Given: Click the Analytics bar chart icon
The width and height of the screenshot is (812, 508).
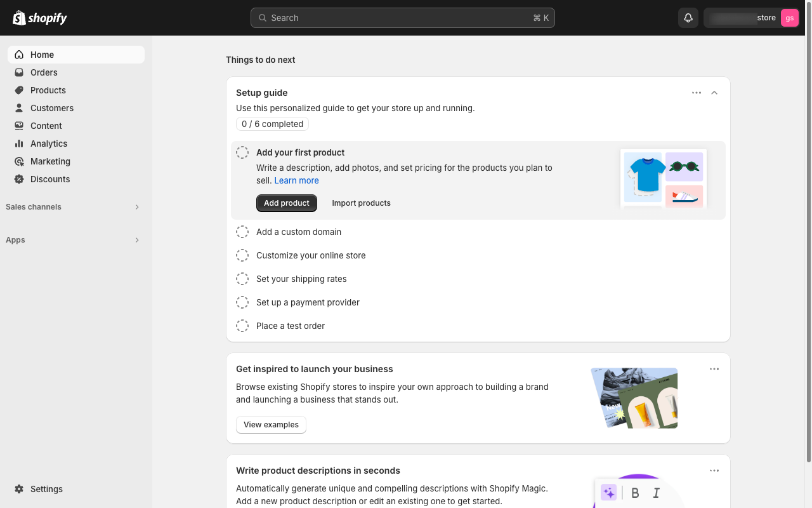Looking at the screenshot, I should (x=19, y=144).
